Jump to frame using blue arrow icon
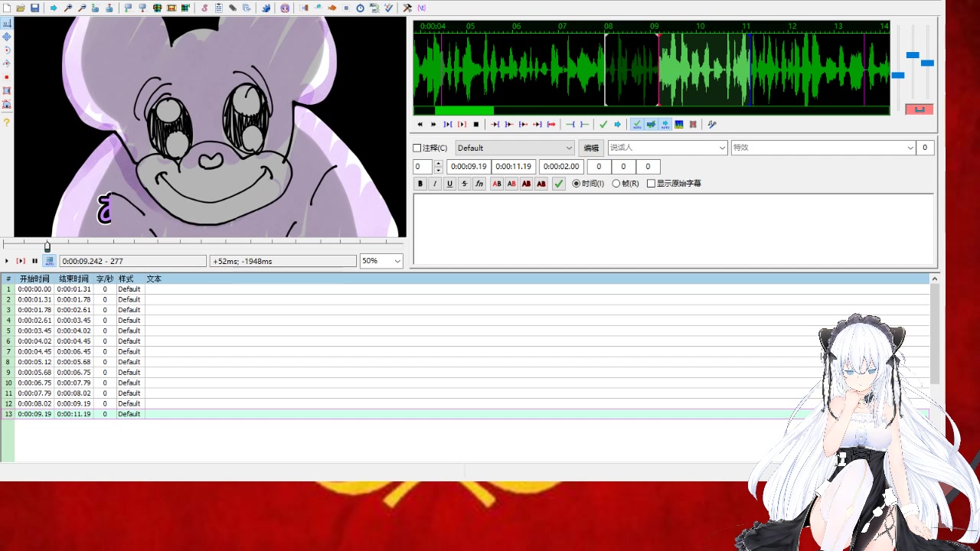Viewport: 980px width, 551px height. click(x=54, y=8)
